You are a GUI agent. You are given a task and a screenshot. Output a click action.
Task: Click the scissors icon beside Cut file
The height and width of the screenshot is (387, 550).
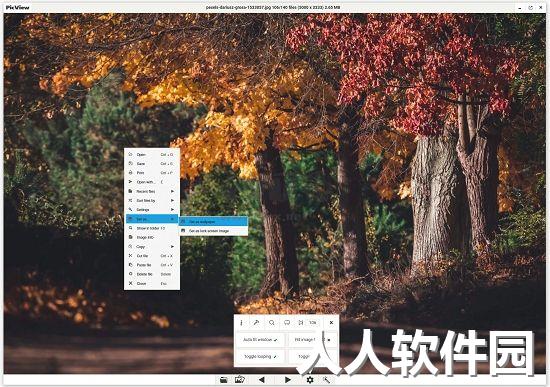click(x=130, y=256)
